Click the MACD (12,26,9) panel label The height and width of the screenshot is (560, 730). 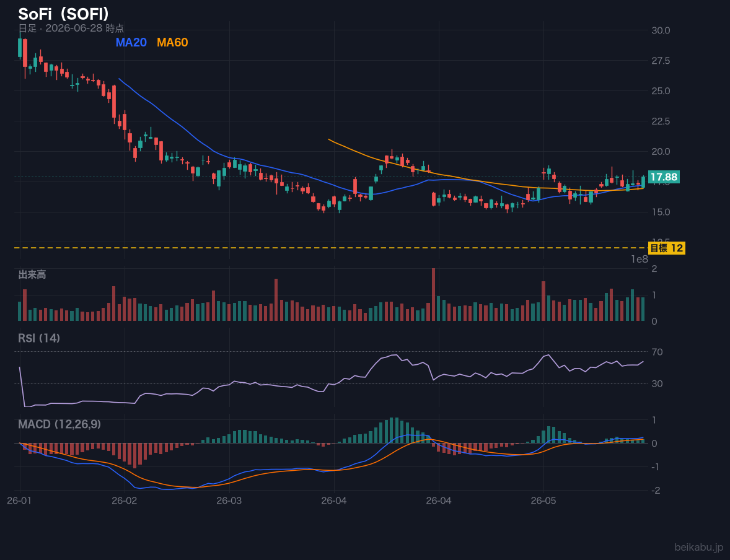click(x=59, y=424)
